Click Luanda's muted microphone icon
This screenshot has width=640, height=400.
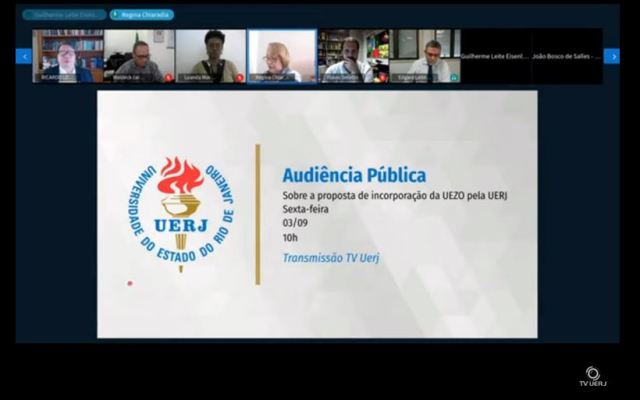pyautogui.click(x=239, y=77)
